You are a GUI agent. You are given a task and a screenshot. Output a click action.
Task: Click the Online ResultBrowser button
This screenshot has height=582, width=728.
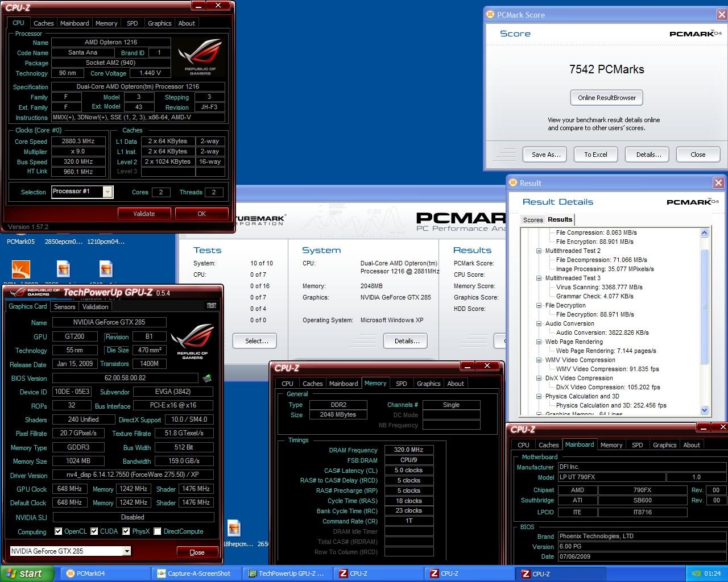tap(607, 98)
